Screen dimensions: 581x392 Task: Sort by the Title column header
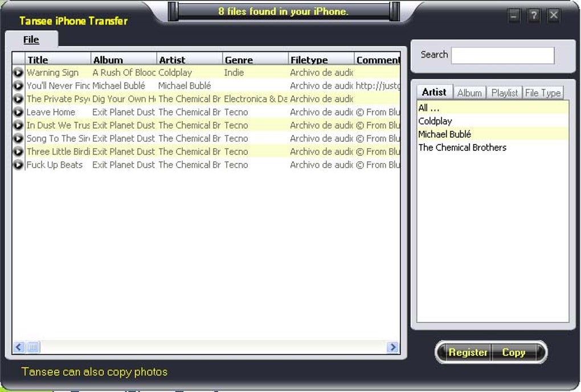tap(58, 59)
